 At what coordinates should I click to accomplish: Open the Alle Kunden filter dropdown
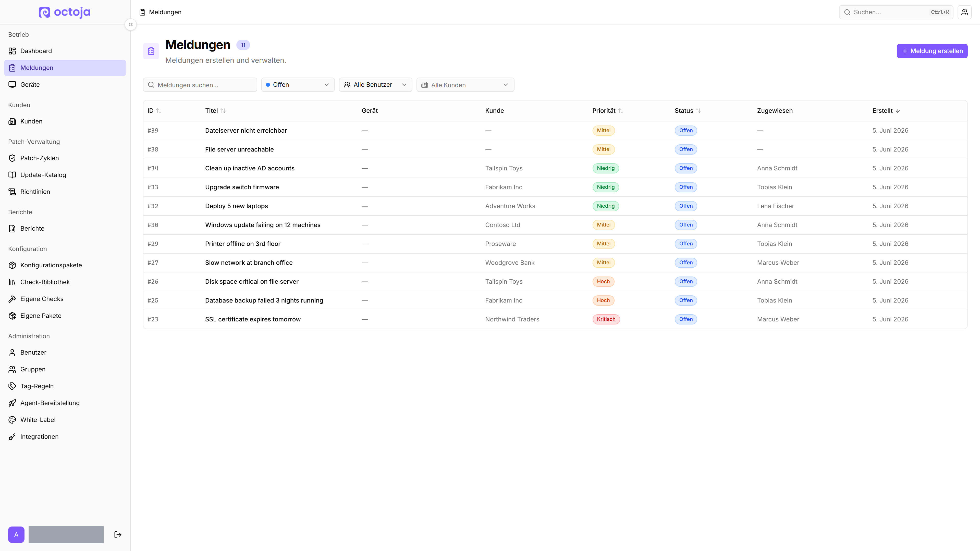(465, 85)
